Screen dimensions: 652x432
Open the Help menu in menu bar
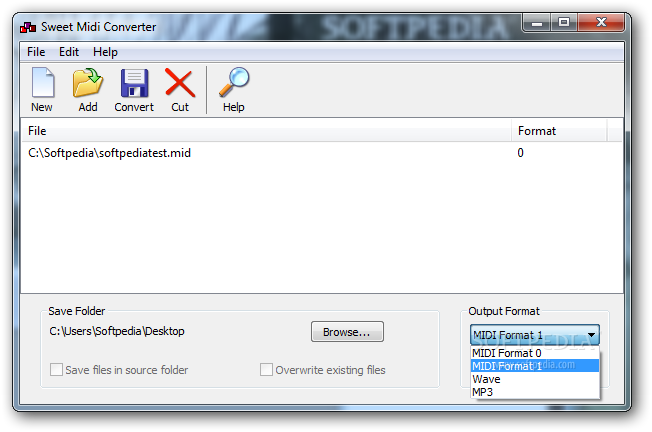pos(105,52)
